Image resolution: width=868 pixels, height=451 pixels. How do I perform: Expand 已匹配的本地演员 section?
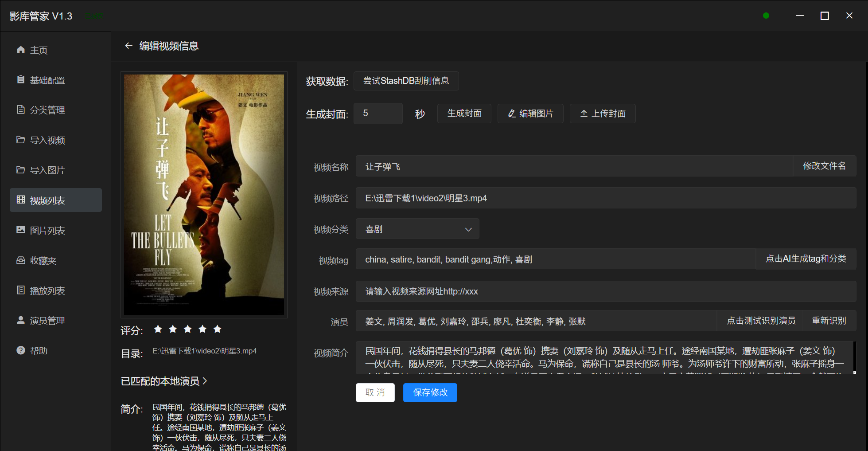pyautogui.click(x=164, y=381)
